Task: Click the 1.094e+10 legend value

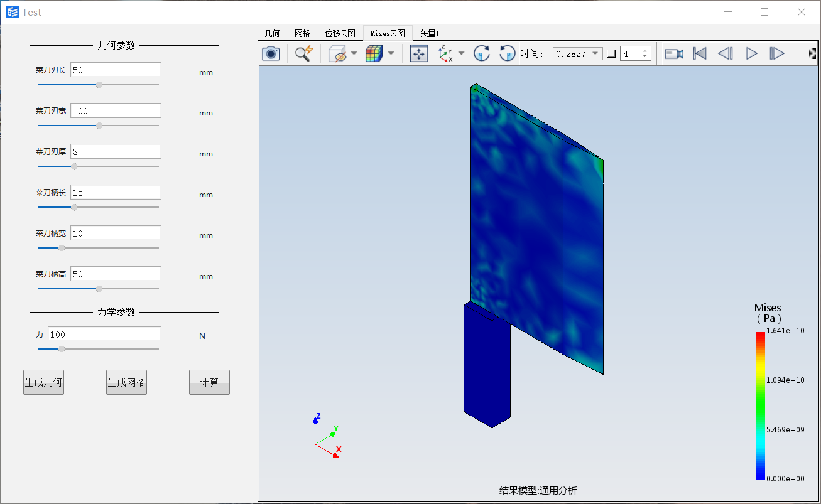Action: click(x=785, y=380)
